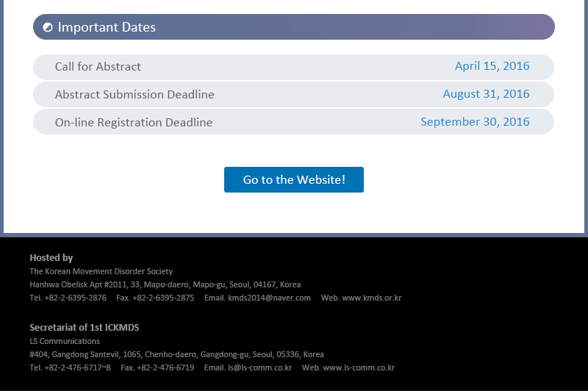Select the LS Communications name

point(65,341)
